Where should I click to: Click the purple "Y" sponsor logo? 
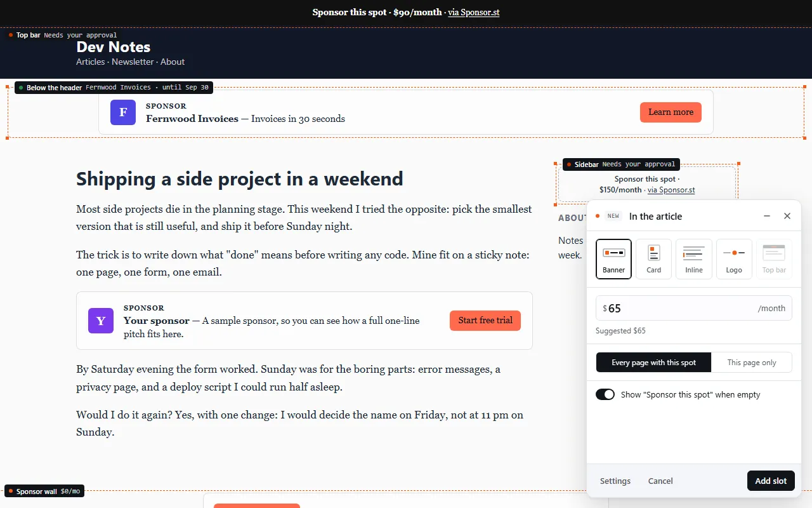[x=101, y=321]
